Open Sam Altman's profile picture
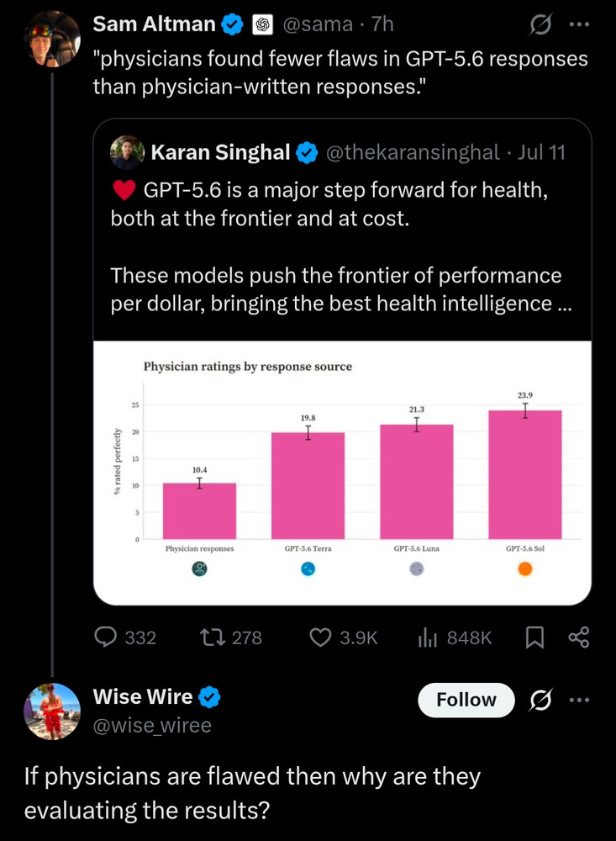 coord(52,40)
